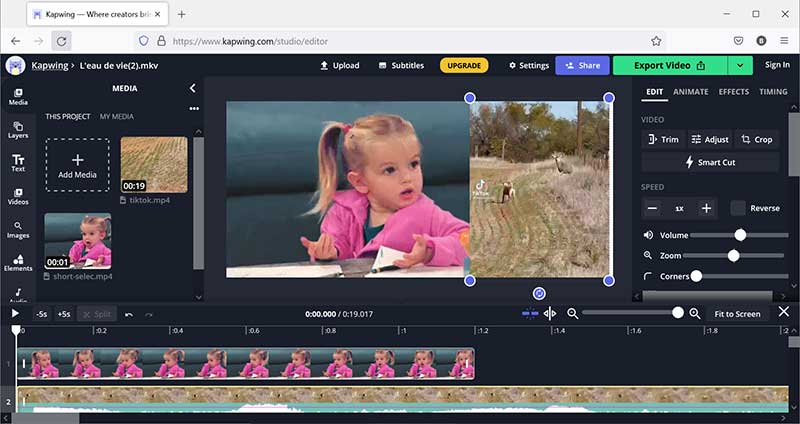Open a new browser tab
The height and width of the screenshot is (424, 800).
pyautogui.click(x=181, y=14)
